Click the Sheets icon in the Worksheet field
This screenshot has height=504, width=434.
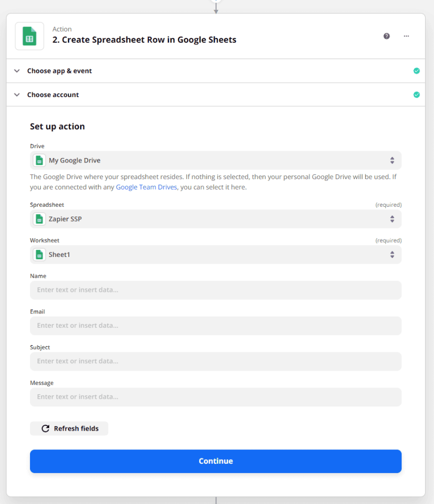pos(39,255)
